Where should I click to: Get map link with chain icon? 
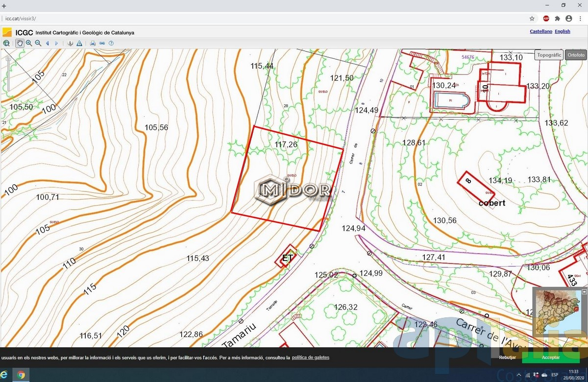point(102,43)
